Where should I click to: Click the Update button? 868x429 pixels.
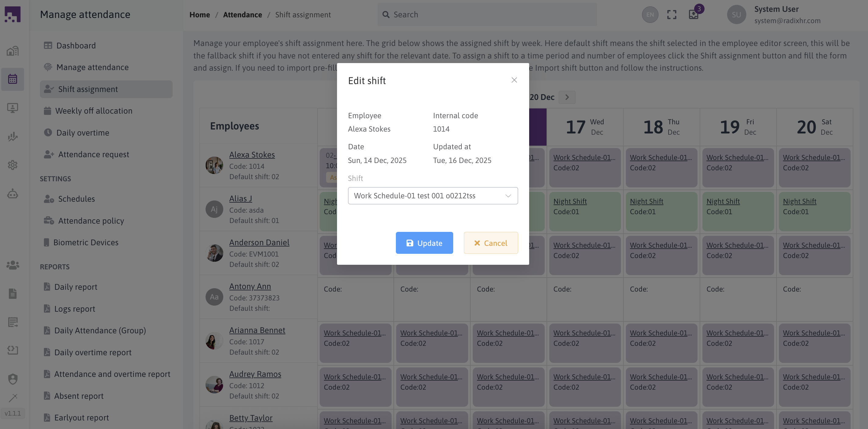coord(424,243)
